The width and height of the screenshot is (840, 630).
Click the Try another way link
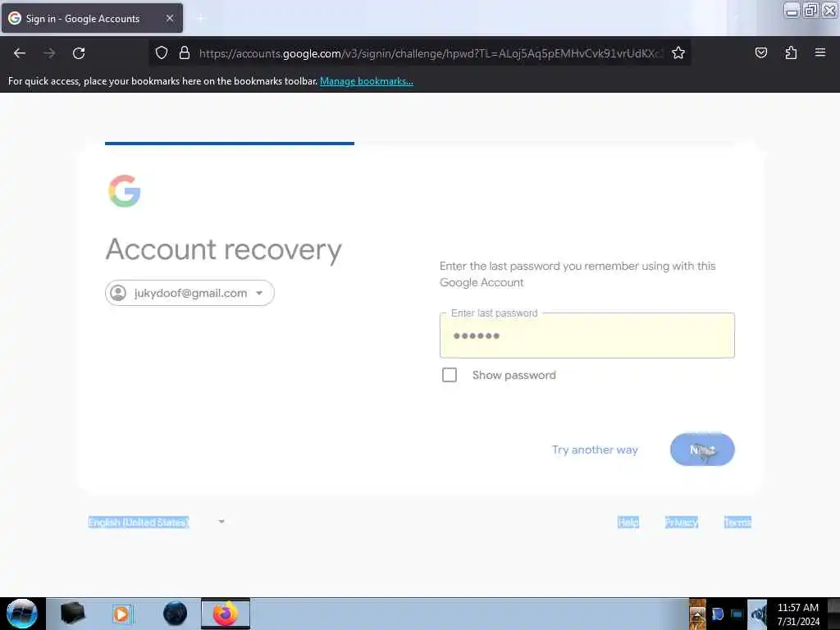click(595, 450)
